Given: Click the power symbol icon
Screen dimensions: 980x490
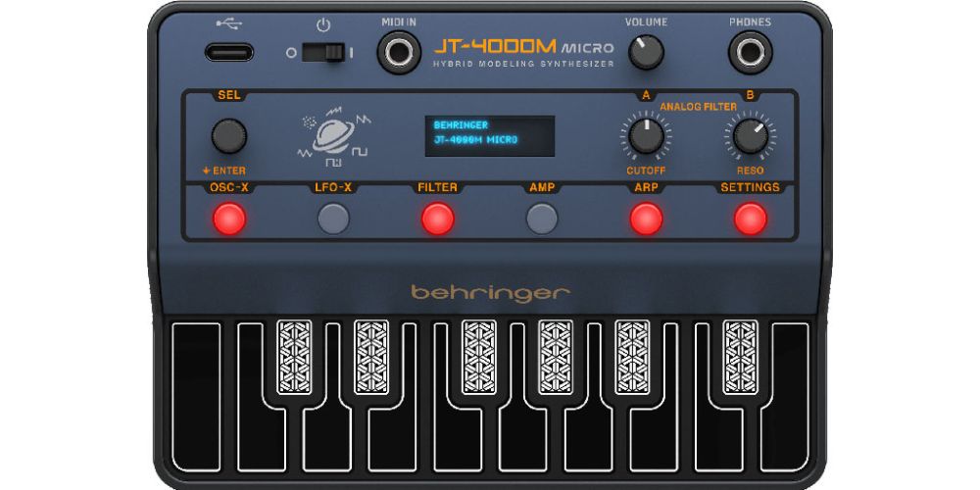Looking at the screenshot, I should point(323,25).
